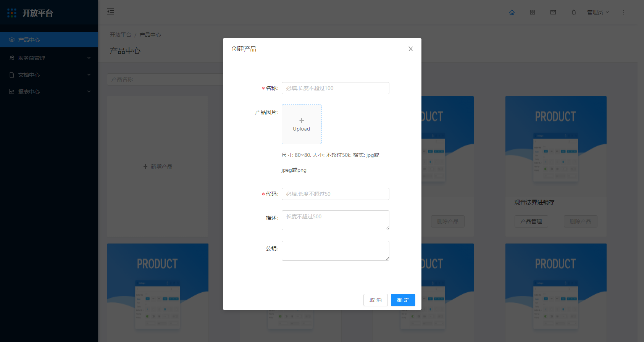Click 产品管理 on 观音法界进销存 card
Viewport: 644px width, 342px height.
pos(531,221)
